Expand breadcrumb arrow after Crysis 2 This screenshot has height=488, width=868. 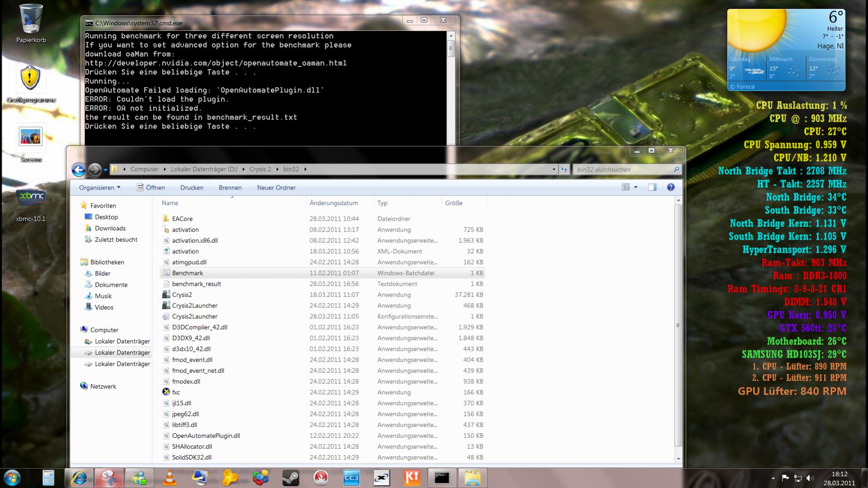[277, 169]
